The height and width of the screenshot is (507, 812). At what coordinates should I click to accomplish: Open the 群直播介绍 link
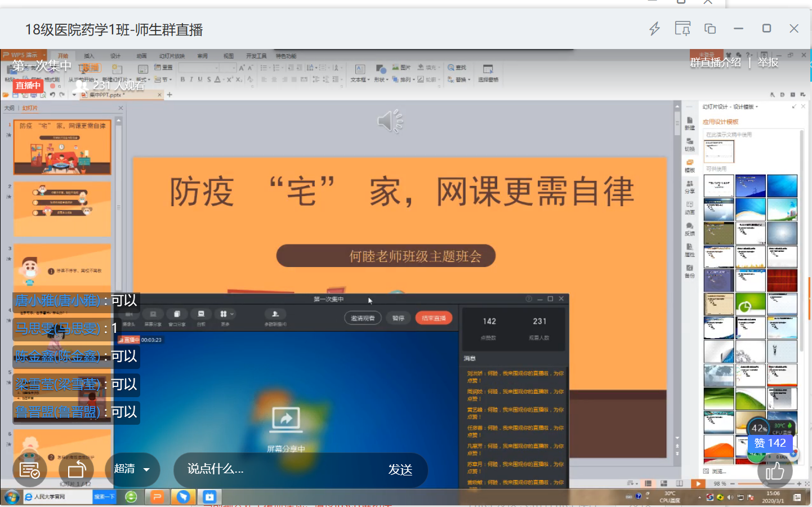pos(715,63)
